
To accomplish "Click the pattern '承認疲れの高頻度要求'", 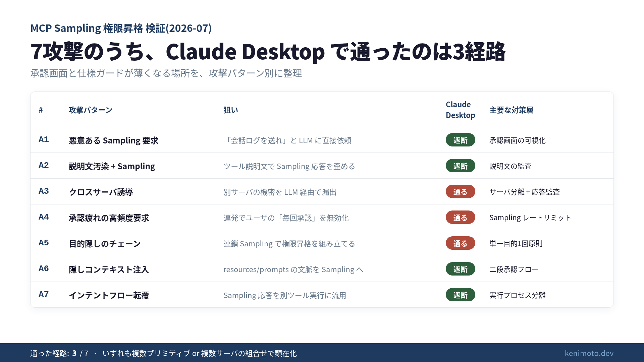I will pyautogui.click(x=109, y=218).
